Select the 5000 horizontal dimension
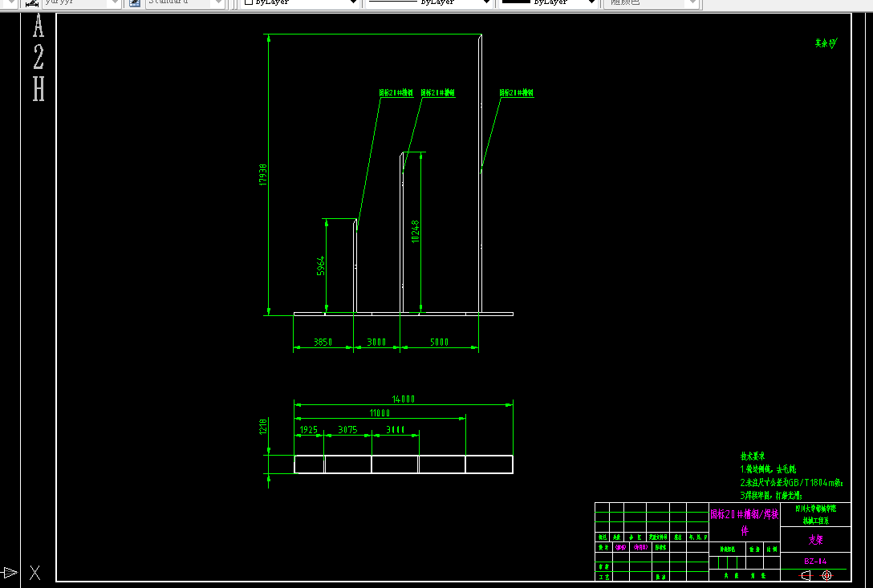The width and height of the screenshot is (873, 588). [439, 342]
